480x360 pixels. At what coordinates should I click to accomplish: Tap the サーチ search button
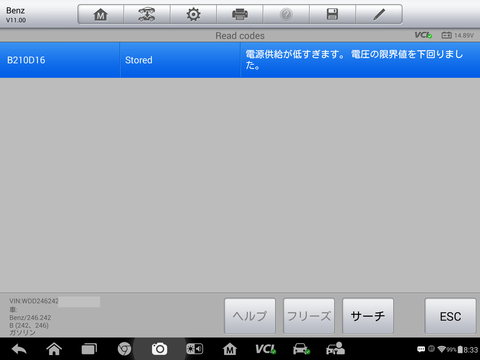pyautogui.click(x=368, y=316)
